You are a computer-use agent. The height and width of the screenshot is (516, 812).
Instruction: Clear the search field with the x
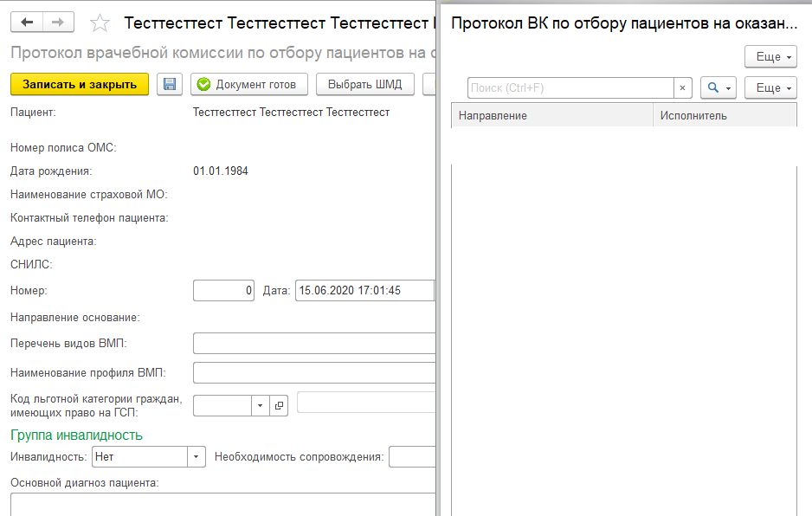683,88
